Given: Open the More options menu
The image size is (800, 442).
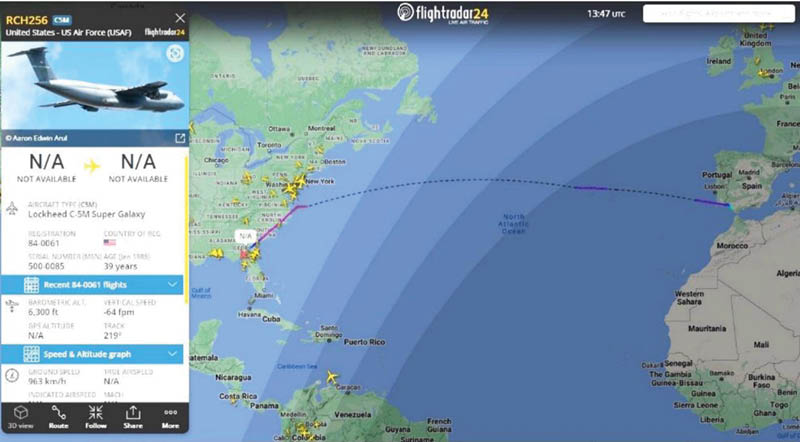Looking at the screenshot, I should [170, 418].
